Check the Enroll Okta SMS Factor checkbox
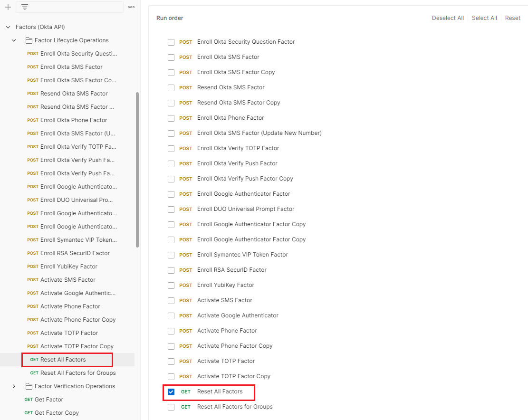 click(171, 57)
